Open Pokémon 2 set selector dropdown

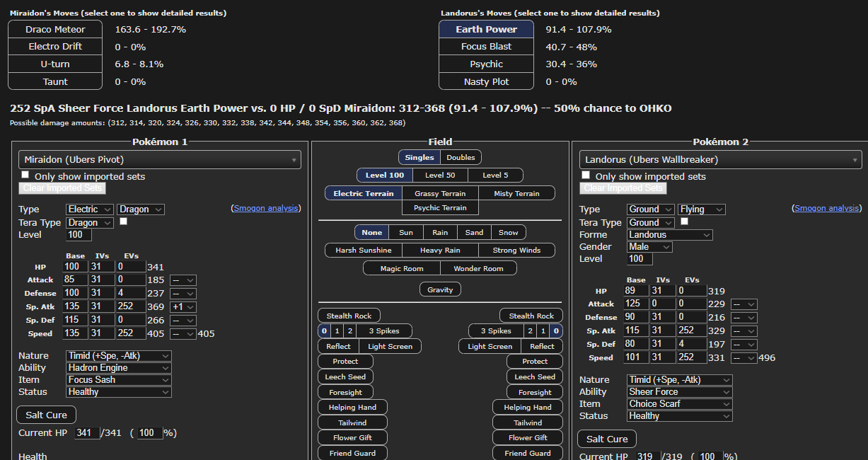(720, 160)
